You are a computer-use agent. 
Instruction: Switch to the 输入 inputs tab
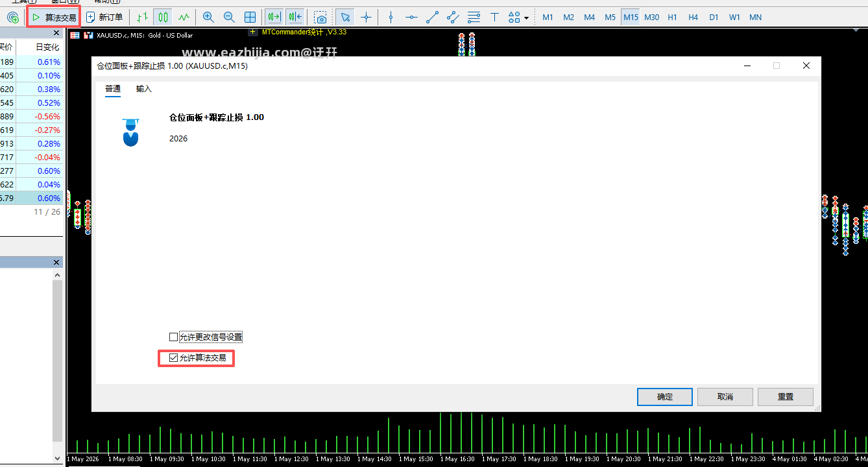(x=144, y=89)
